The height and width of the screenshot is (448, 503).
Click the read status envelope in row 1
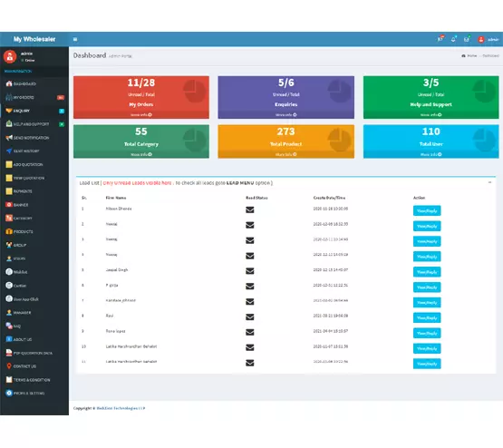[x=250, y=209]
